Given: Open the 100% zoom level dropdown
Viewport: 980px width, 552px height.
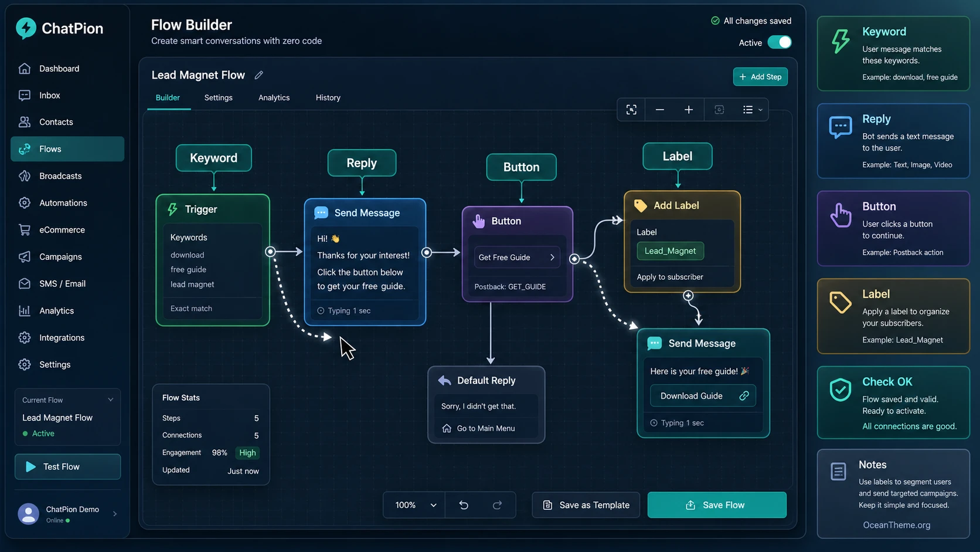Looking at the screenshot, I should click(415, 505).
